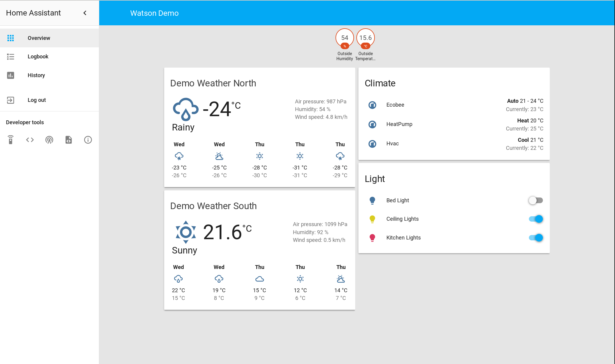Open the HeatPump climate details
Viewport: 615px width, 364px height.
pos(399,124)
